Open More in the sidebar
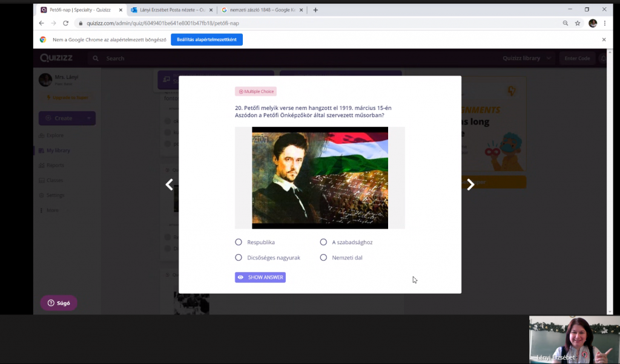Screen dimensions: 620x364 coord(48,210)
